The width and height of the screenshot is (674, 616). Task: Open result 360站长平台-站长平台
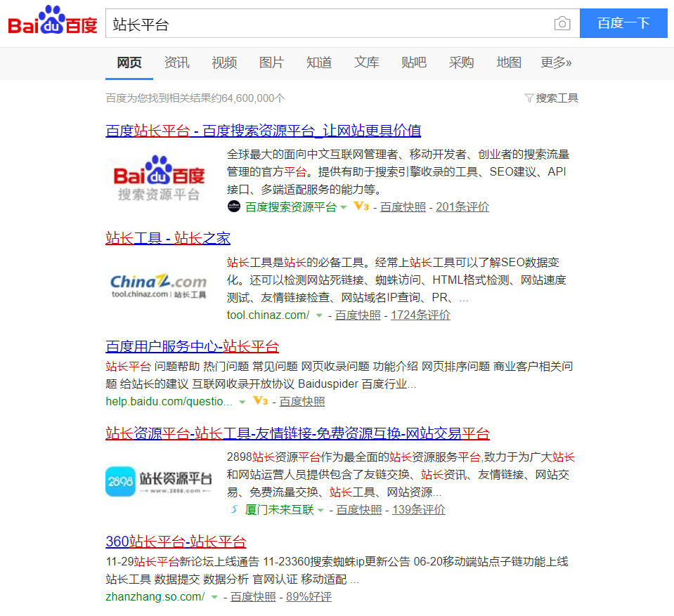tap(176, 542)
